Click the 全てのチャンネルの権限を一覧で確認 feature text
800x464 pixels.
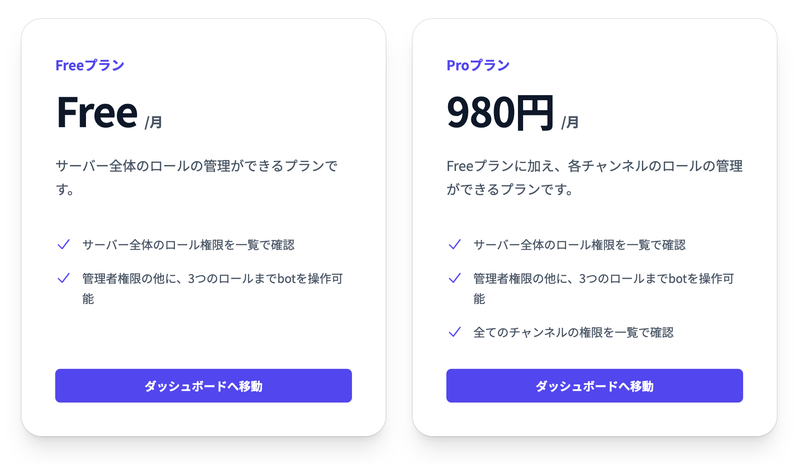pos(573,331)
